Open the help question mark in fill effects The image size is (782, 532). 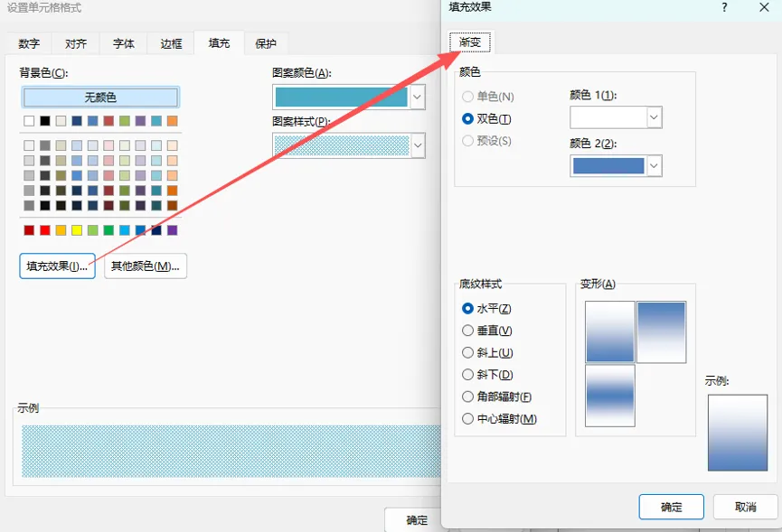tap(725, 7)
